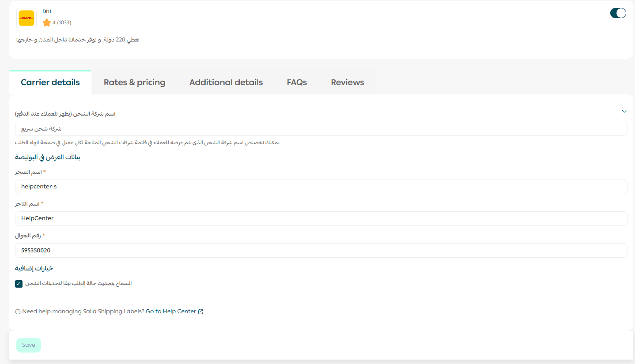Screen dimensions: 635x364
Task: Click the external link icon after Help Center
Action: 200,311
